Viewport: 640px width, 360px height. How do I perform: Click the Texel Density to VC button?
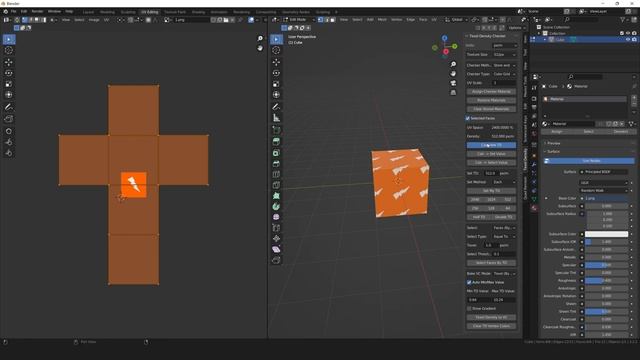(x=491, y=318)
